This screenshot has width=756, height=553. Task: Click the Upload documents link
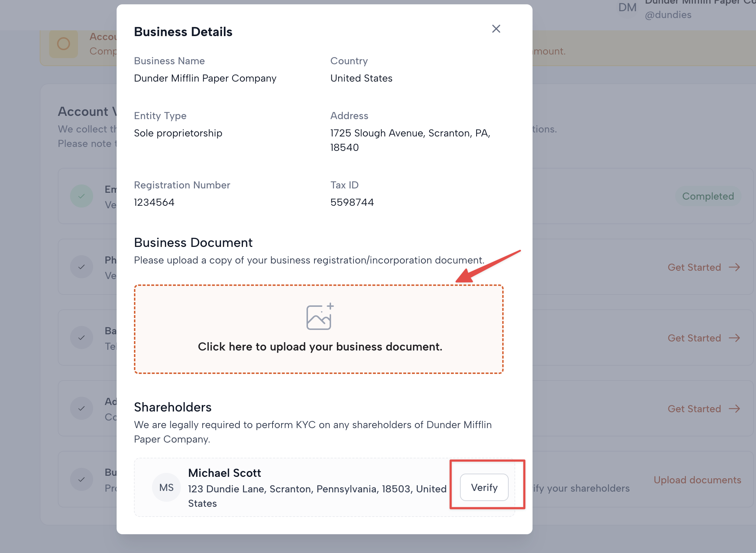tap(697, 480)
